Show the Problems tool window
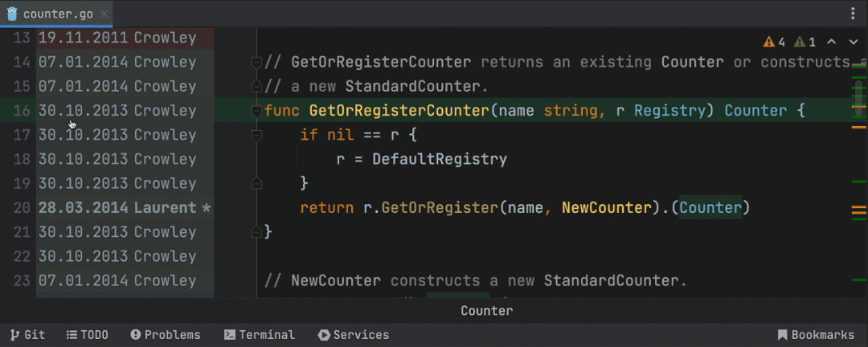Image resolution: width=868 pixels, height=347 pixels. click(x=165, y=335)
